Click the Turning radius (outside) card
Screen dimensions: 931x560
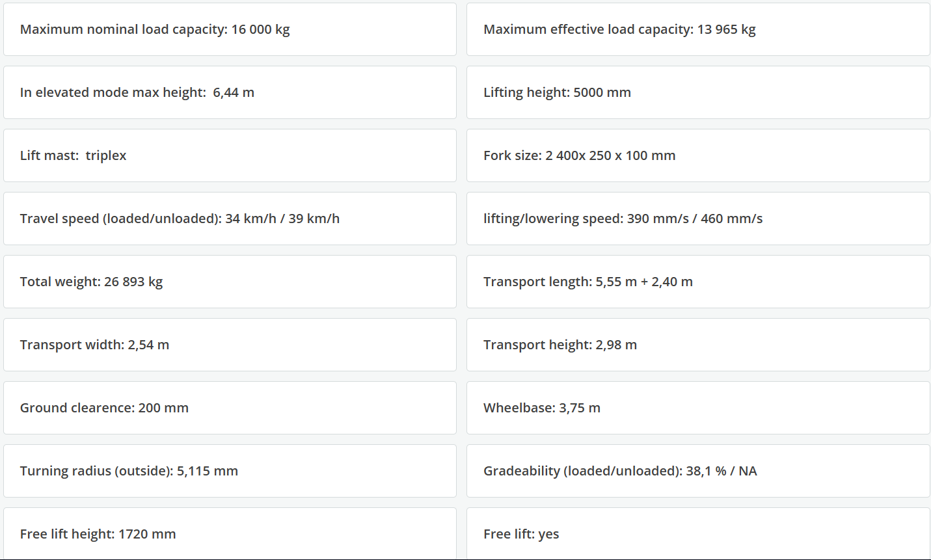[x=230, y=471]
